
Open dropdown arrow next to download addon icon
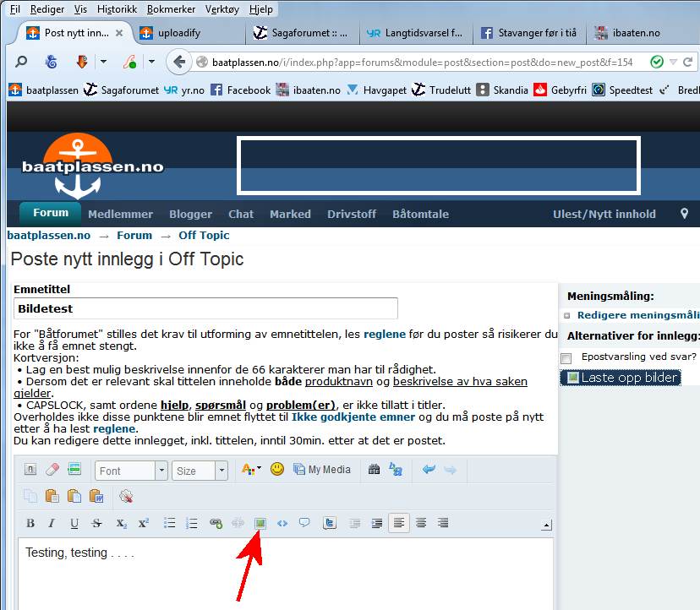[x=104, y=62]
